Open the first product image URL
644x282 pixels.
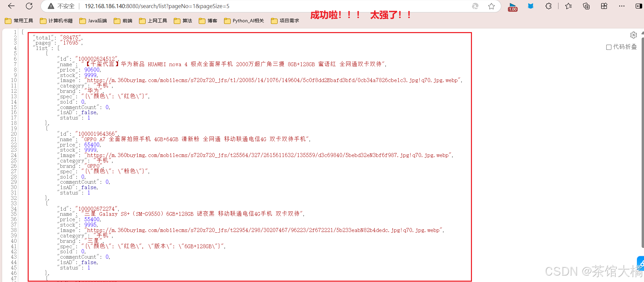(273, 80)
